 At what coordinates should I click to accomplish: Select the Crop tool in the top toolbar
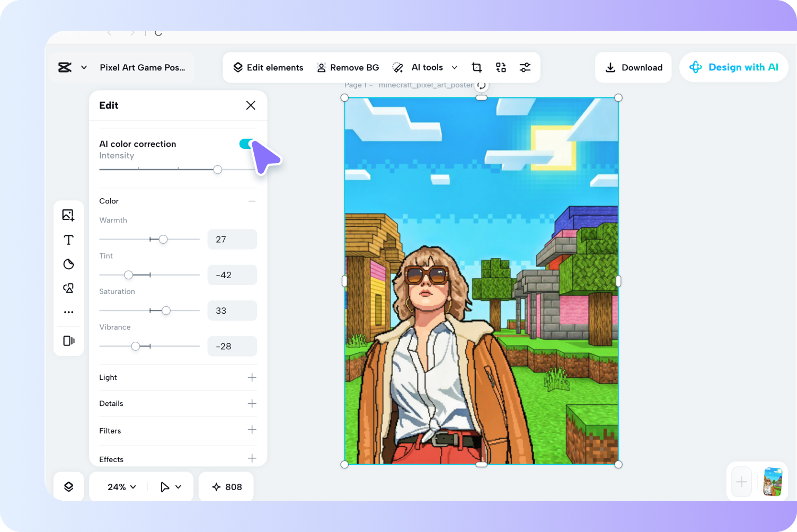tap(476, 67)
